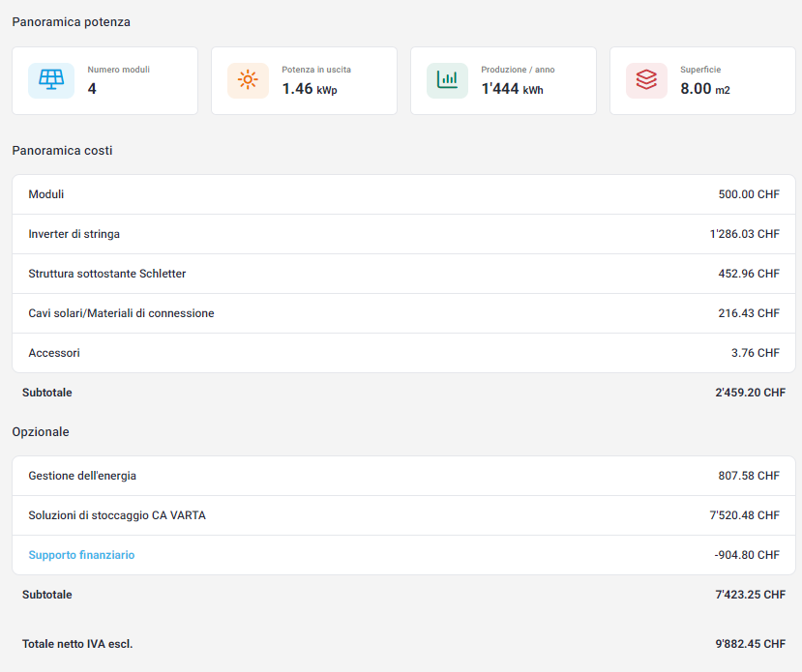Click the Produzione / anno card
Screen dimensions: 802x672
click(503, 81)
